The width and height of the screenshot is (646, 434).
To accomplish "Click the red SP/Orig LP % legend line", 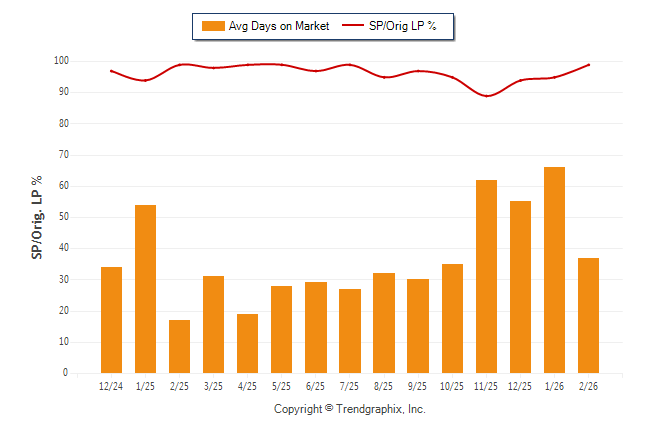I will (x=355, y=26).
